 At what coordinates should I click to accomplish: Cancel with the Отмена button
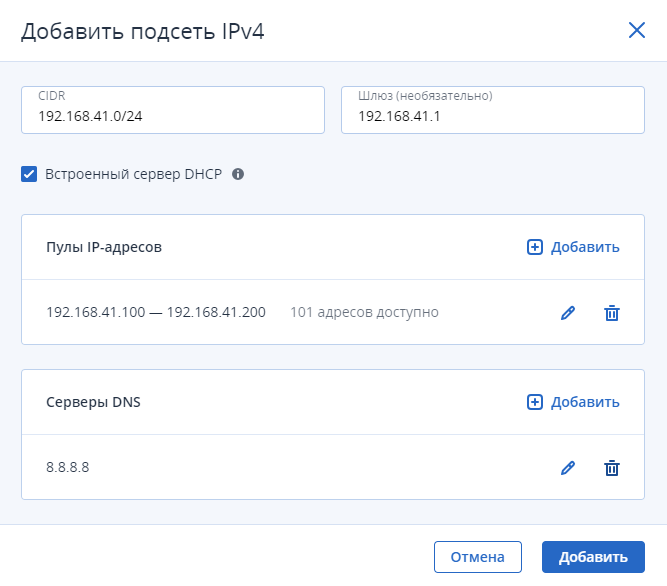pyautogui.click(x=478, y=557)
